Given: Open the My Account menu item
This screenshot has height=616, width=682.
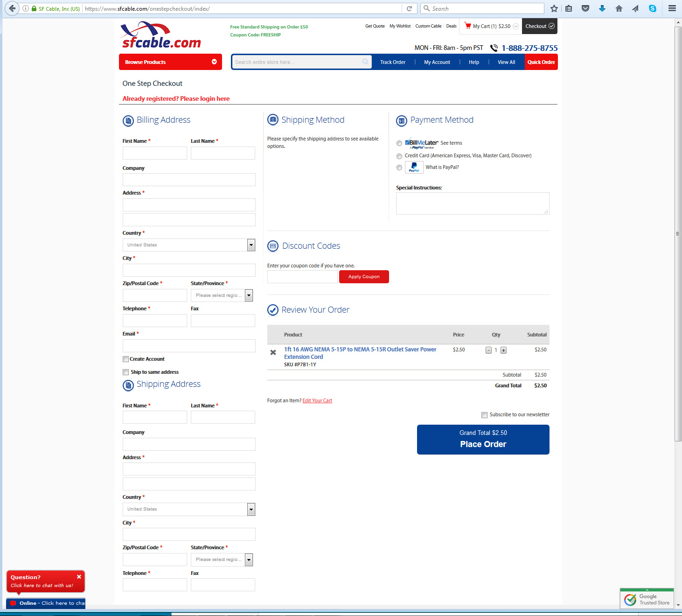Looking at the screenshot, I should pyautogui.click(x=437, y=62).
